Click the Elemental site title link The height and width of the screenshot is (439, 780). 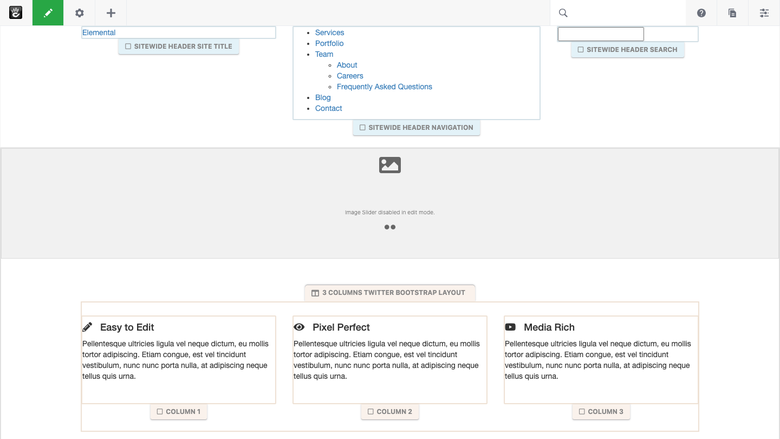[x=99, y=32]
